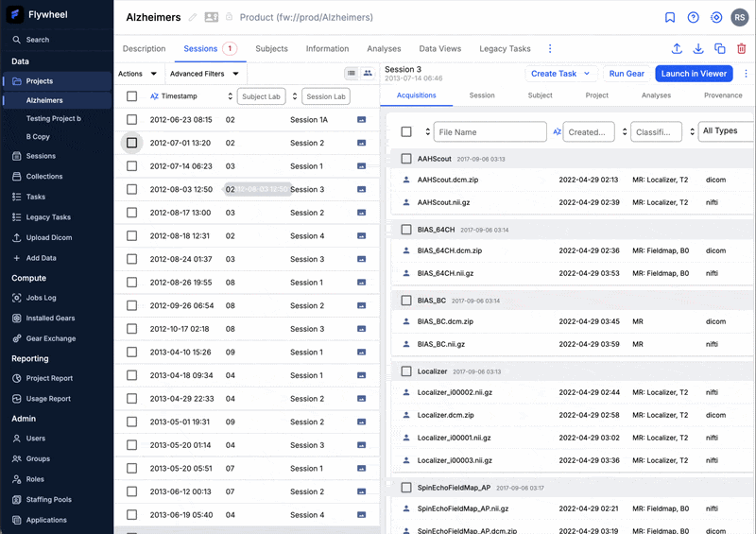Check the 2012-08-03 12:50 session checkbox

(x=131, y=189)
